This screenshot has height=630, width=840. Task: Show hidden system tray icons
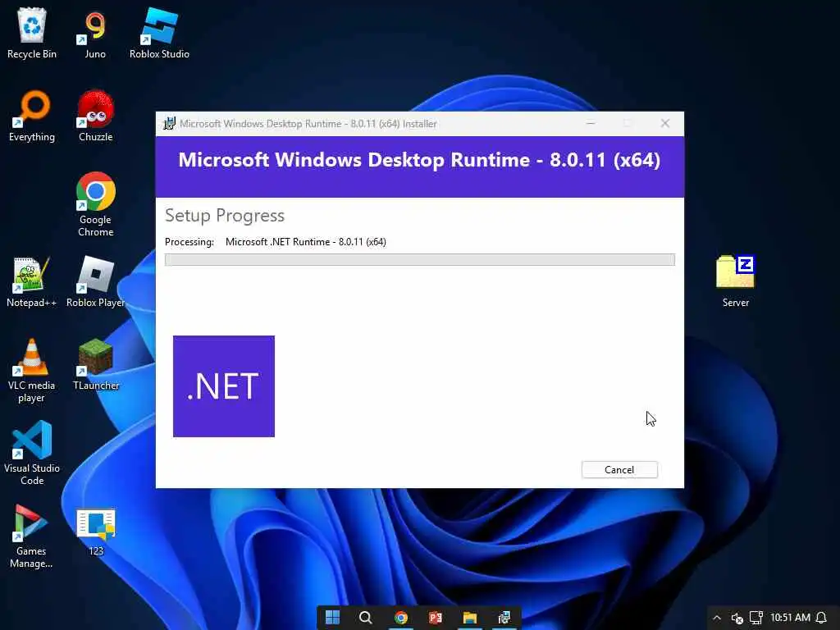pos(717,618)
